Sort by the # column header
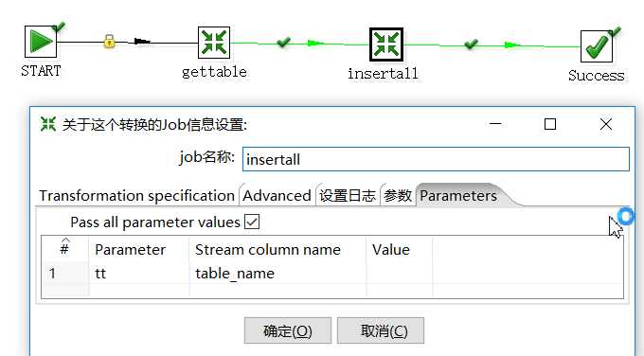 65,249
